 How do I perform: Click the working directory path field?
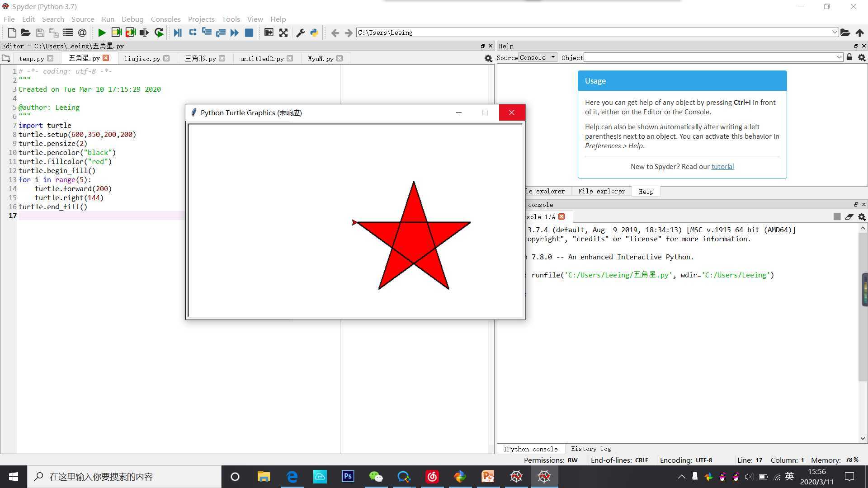pos(594,33)
